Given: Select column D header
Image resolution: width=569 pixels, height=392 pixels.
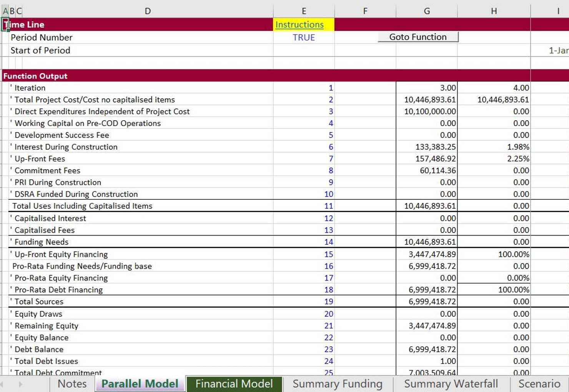Looking at the screenshot, I should click(148, 11).
